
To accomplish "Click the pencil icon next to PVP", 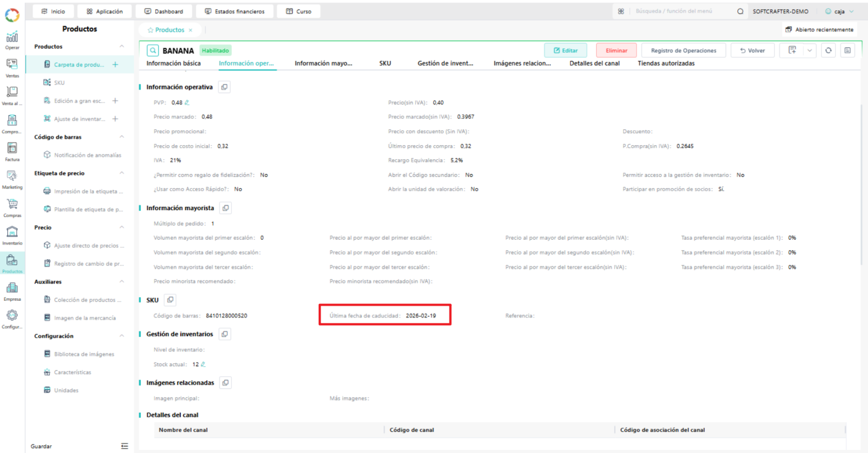I will tap(187, 102).
